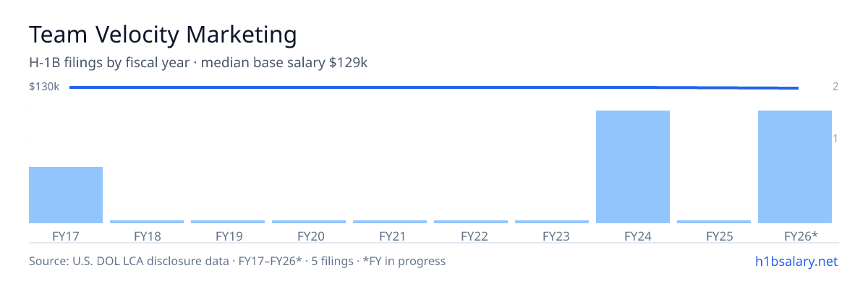The width and height of the screenshot is (868, 289).
Task: Click the DOL LCA source footnote
Action: pyautogui.click(x=237, y=261)
